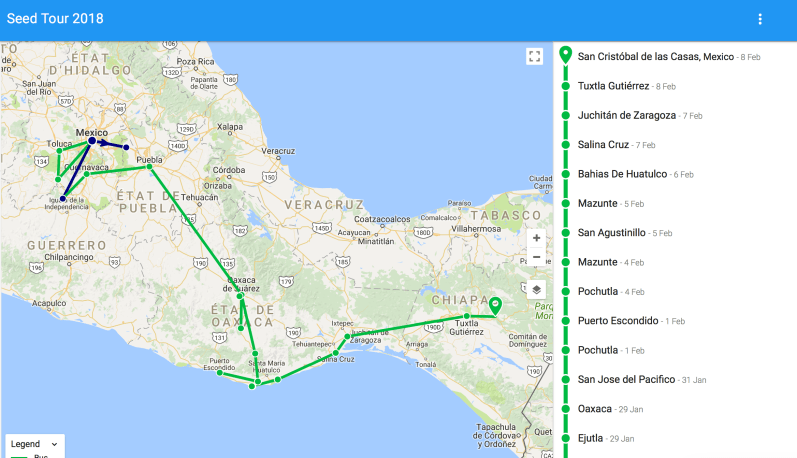This screenshot has height=458, width=797.
Task: Click the Puebla route marker on map
Action: coord(149,166)
